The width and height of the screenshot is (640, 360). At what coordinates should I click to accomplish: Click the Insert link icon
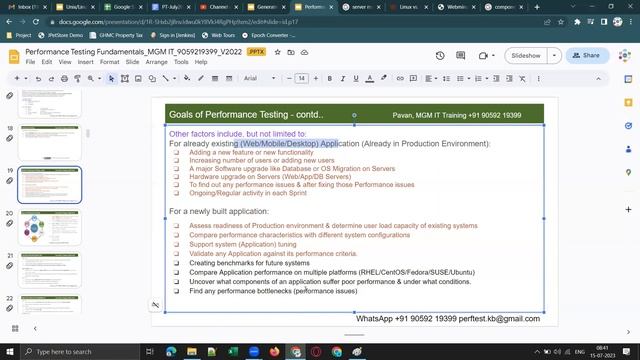(x=400, y=78)
